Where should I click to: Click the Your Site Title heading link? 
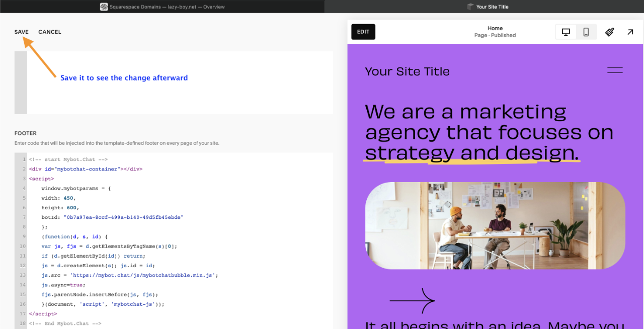pos(407,71)
